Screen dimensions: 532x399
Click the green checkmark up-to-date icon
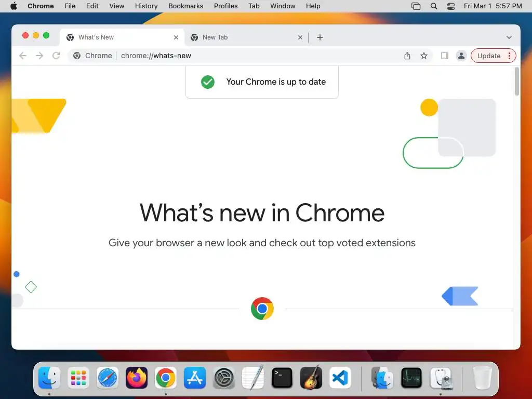point(208,82)
